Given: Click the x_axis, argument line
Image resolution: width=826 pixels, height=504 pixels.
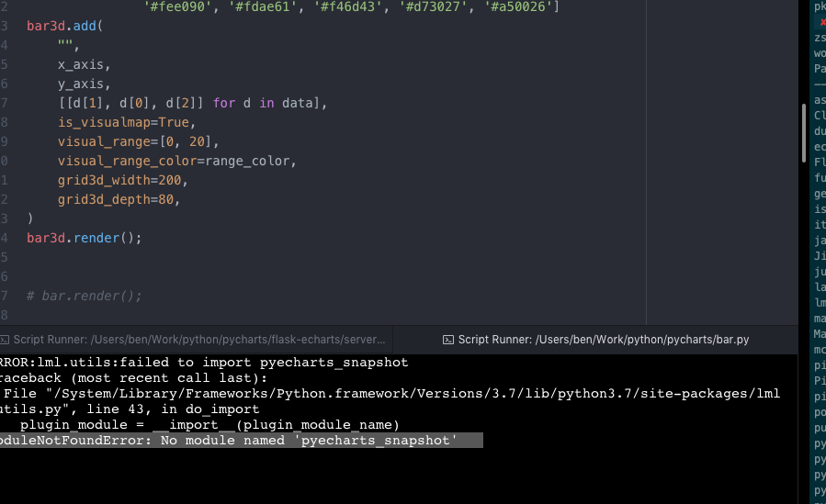Looking at the screenshot, I should coord(84,64).
